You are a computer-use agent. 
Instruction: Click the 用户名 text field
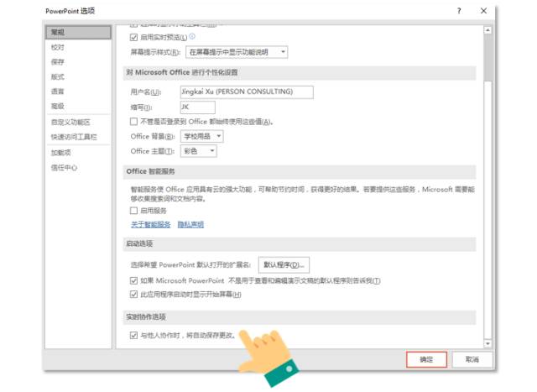(247, 91)
